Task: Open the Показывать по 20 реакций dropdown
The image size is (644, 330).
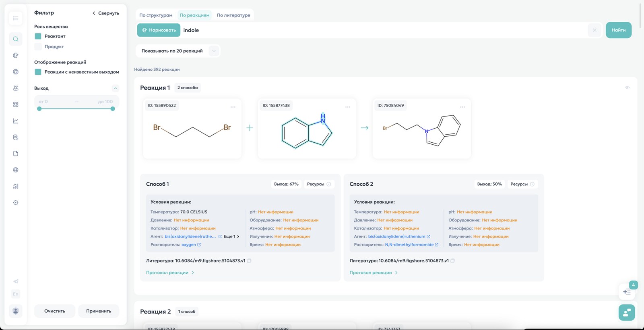Action: [x=178, y=51]
